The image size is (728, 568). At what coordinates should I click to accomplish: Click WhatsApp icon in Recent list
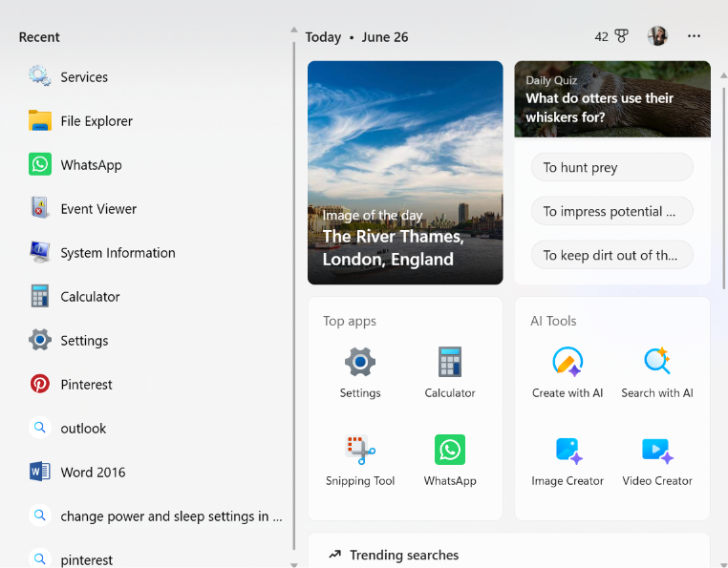point(39,164)
